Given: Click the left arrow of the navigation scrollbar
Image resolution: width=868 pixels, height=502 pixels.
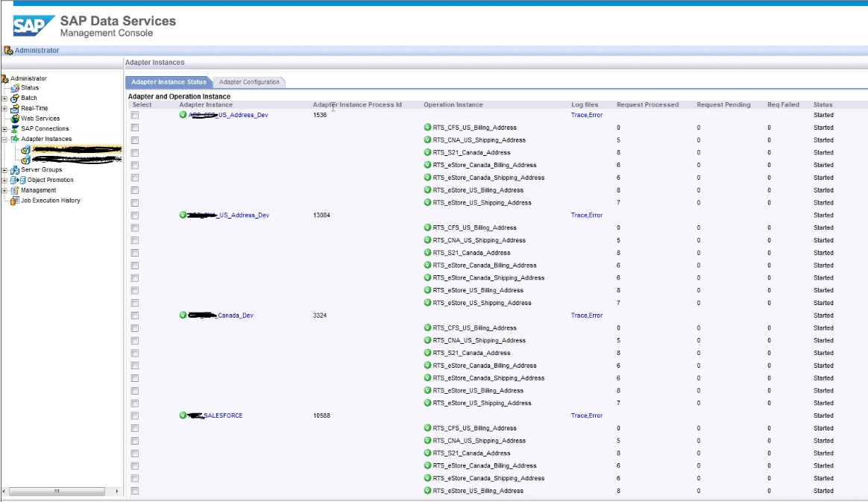Looking at the screenshot, I should coord(4,492).
